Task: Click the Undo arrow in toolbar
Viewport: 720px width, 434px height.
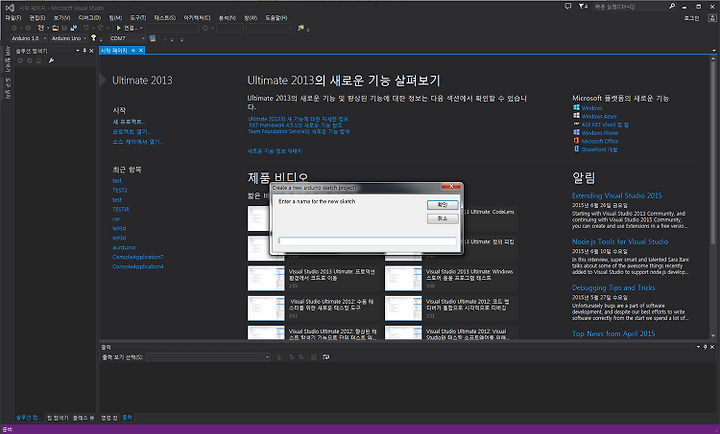Action: coord(86,28)
